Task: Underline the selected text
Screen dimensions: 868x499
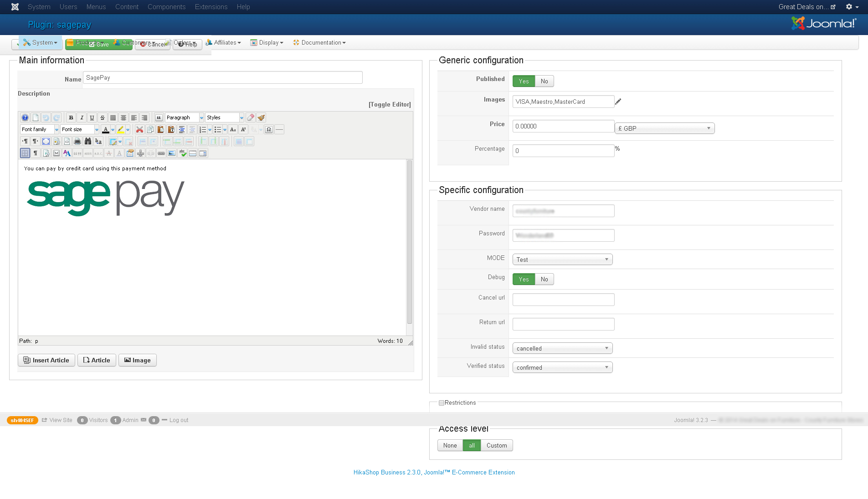Action: pos(92,117)
